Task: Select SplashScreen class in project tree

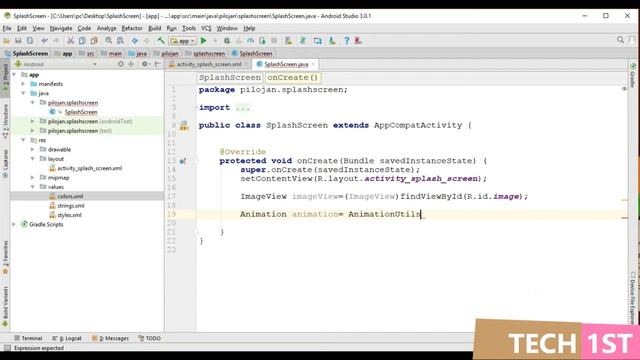Action: (x=81, y=112)
